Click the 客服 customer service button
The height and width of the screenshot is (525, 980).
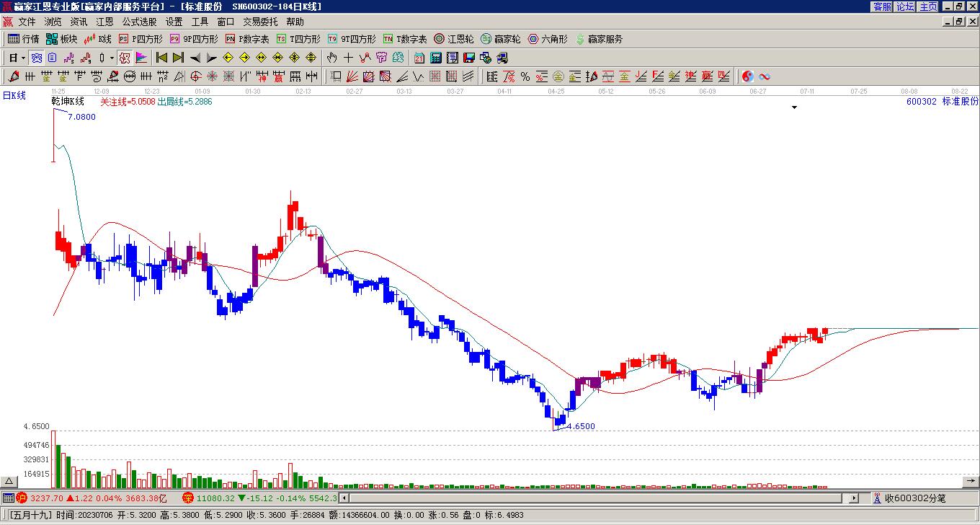(883, 6)
